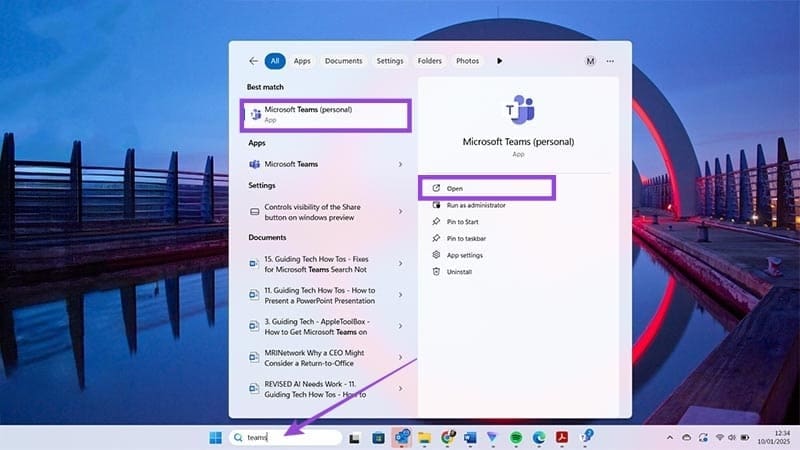Click the trash icon beside Uninstall
This screenshot has width=800, height=450.
(x=436, y=271)
